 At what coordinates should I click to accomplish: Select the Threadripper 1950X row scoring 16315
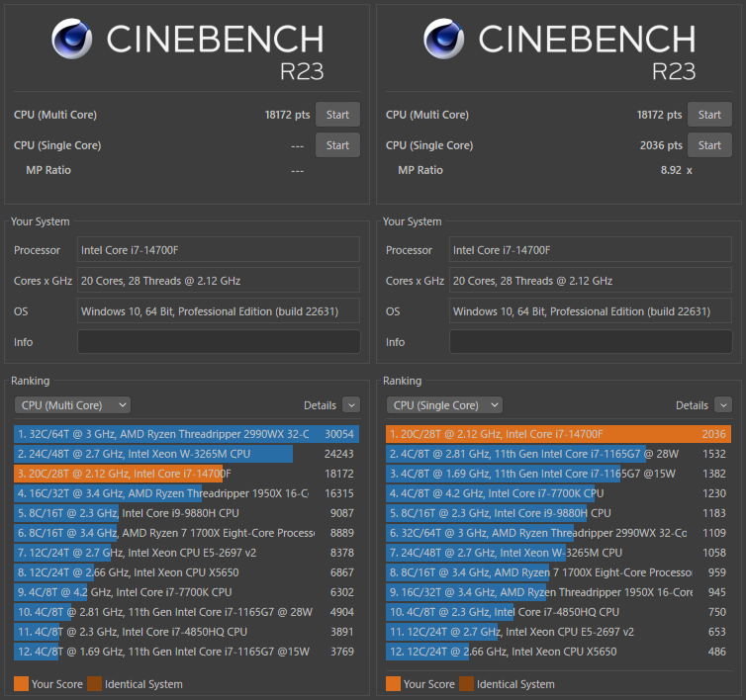[x=186, y=493]
